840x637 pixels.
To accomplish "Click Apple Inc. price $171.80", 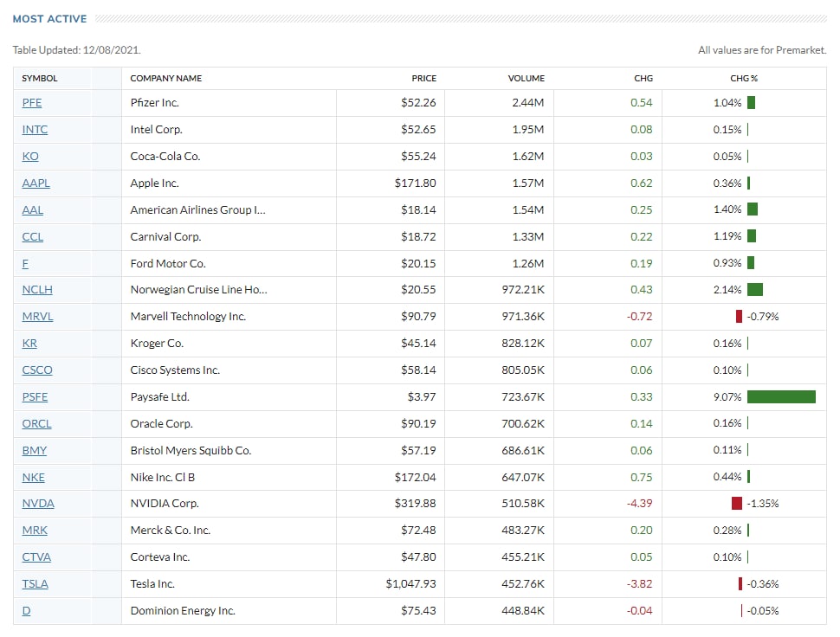I will [415, 183].
